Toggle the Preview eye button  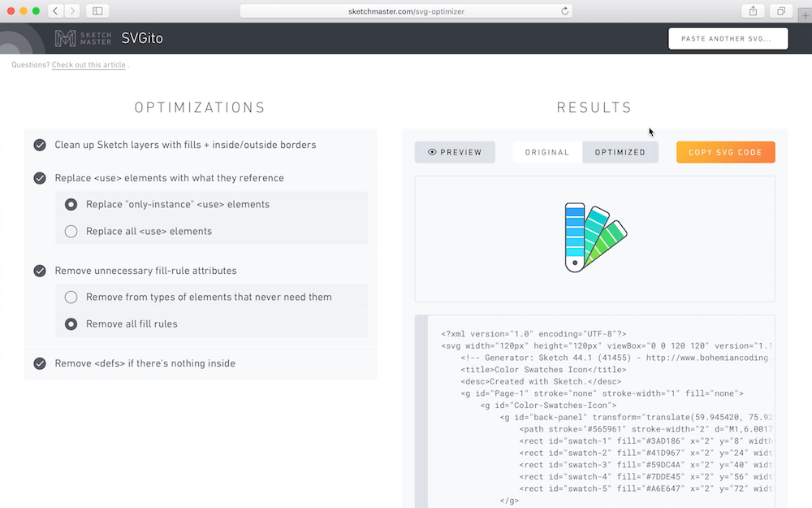click(x=455, y=152)
